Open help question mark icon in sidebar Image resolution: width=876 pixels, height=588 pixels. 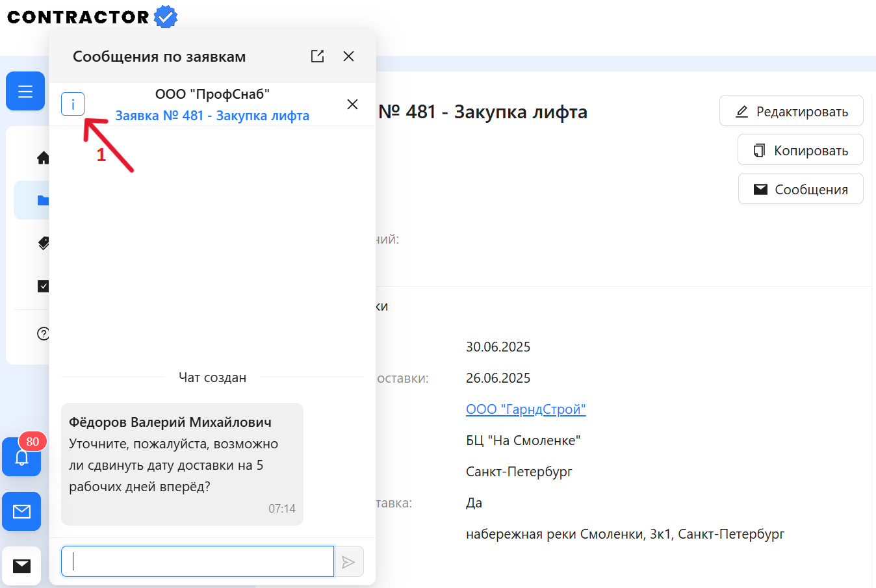(44, 334)
